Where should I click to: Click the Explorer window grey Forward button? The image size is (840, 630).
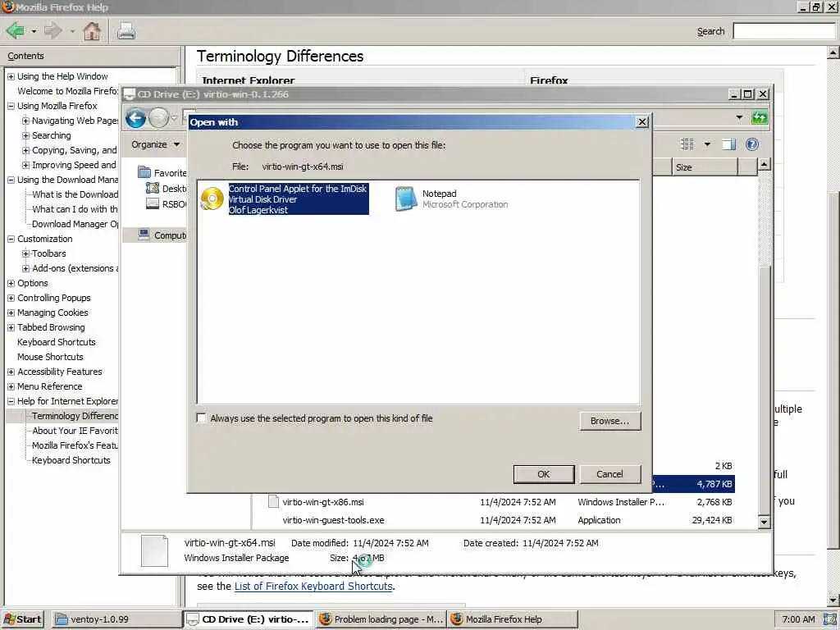point(158,118)
